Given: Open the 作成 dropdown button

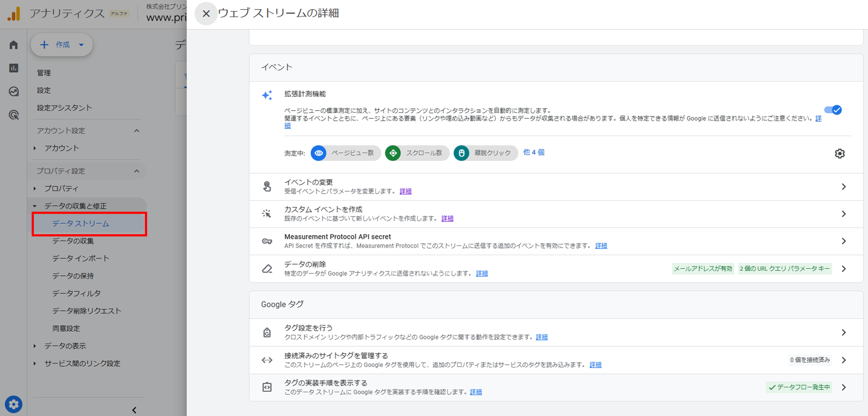Looking at the screenshot, I should click(62, 45).
